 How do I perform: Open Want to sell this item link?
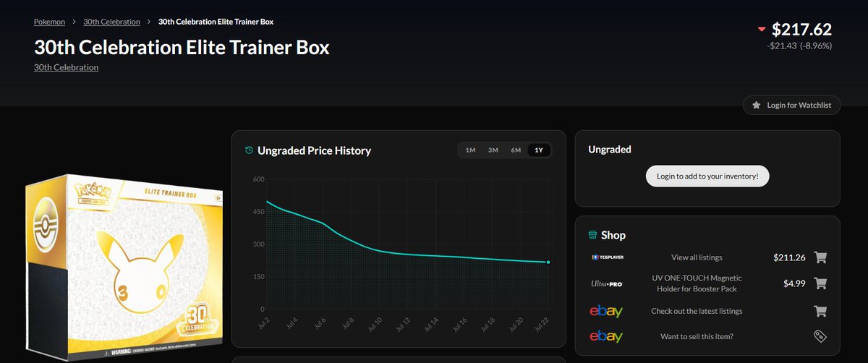697,337
